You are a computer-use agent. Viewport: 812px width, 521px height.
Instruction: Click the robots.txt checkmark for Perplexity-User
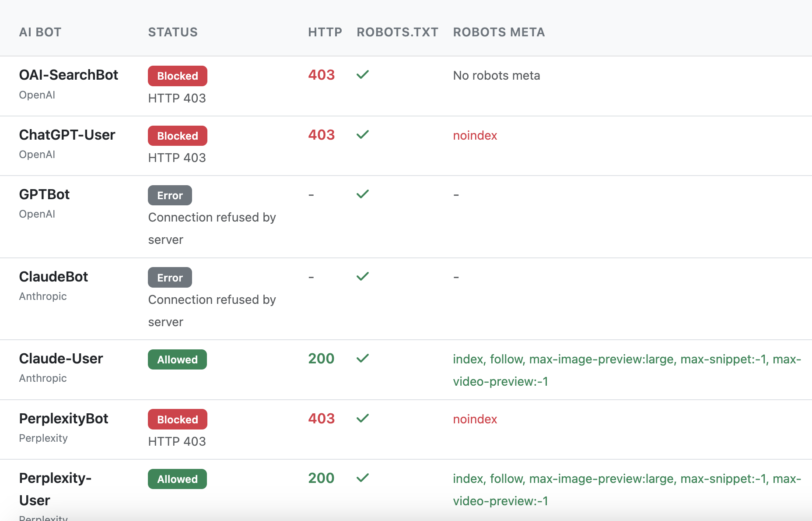(363, 478)
